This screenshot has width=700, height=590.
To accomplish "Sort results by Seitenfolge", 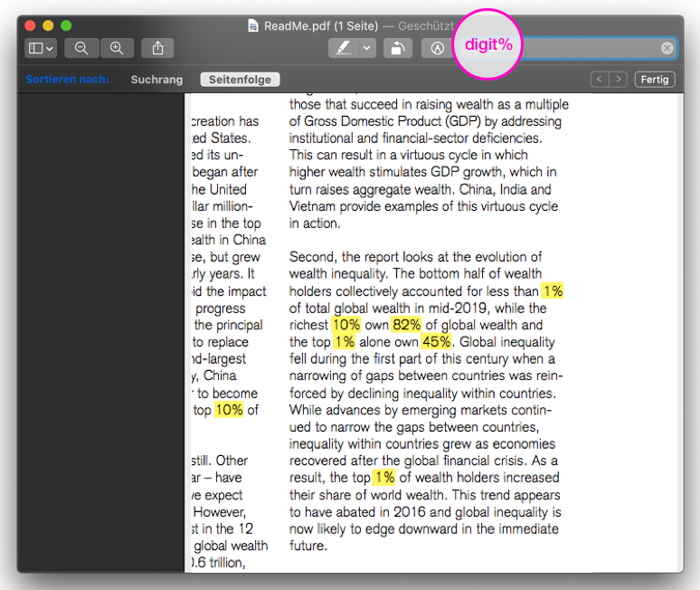I will (x=241, y=80).
